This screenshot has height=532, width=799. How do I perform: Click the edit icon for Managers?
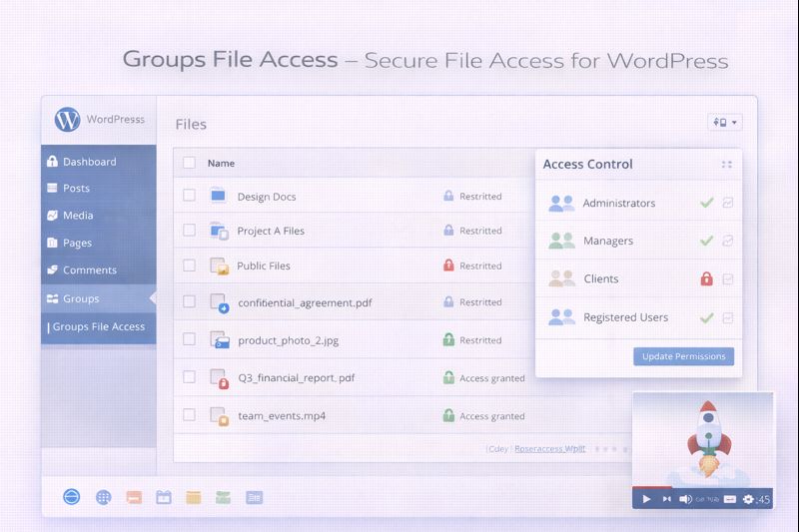[x=728, y=241]
